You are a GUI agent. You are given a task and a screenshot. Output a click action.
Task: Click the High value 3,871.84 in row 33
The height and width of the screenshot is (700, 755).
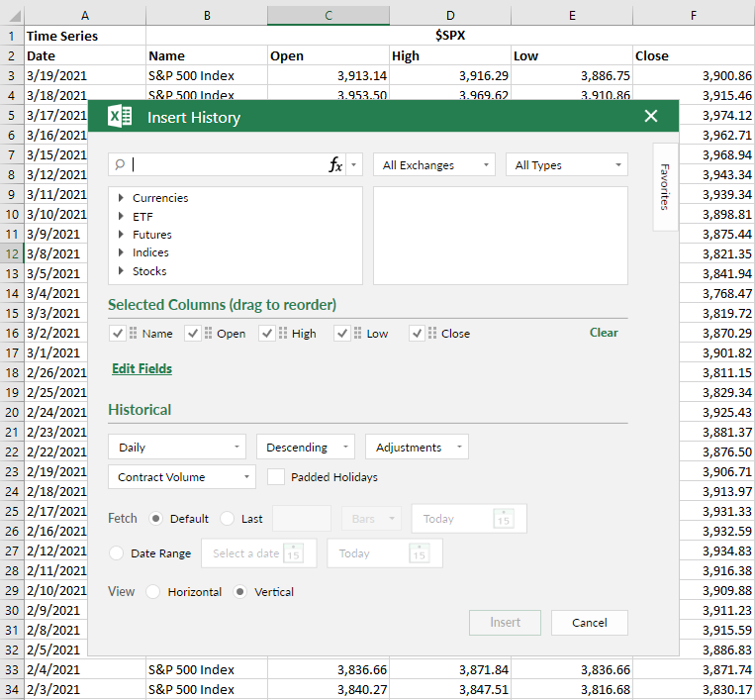pyautogui.click(x=450, y=669)
